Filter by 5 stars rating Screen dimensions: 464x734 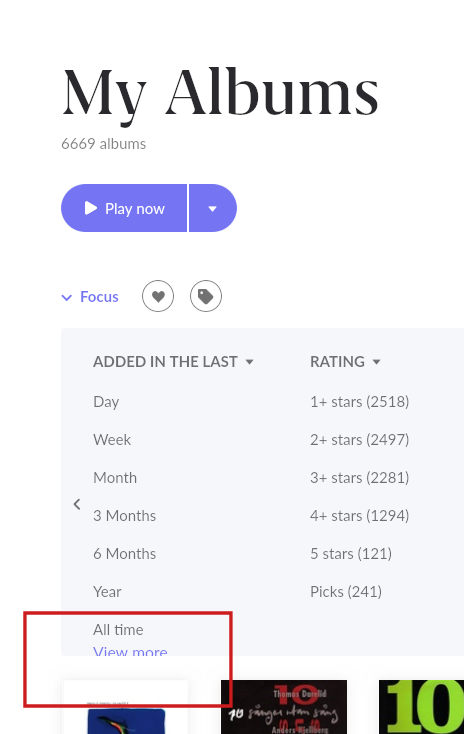351,553
